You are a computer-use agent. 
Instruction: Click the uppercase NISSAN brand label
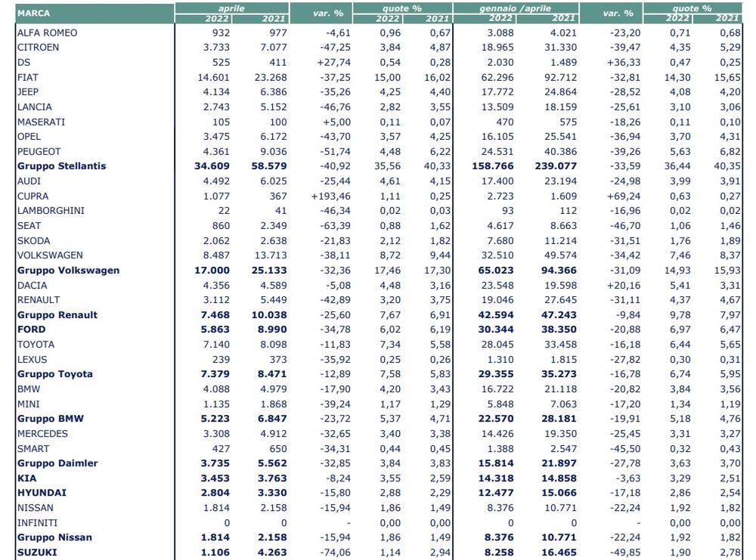pos(36,507)
